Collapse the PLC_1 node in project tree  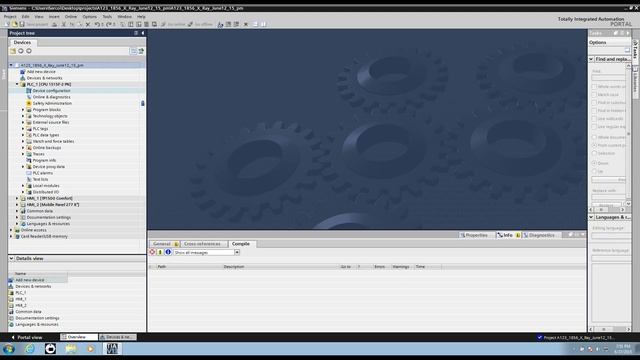pos(17,84)
